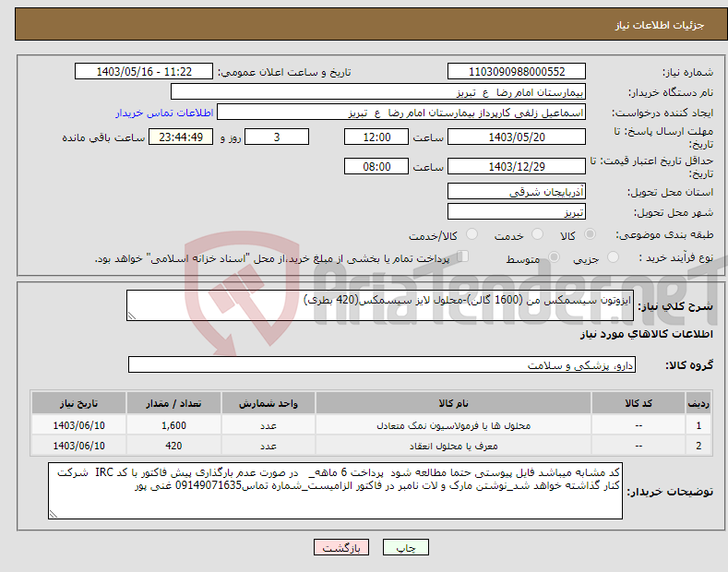Click the اطلاعات کالاهای مورد نیاز heading

tap(646, 334)
